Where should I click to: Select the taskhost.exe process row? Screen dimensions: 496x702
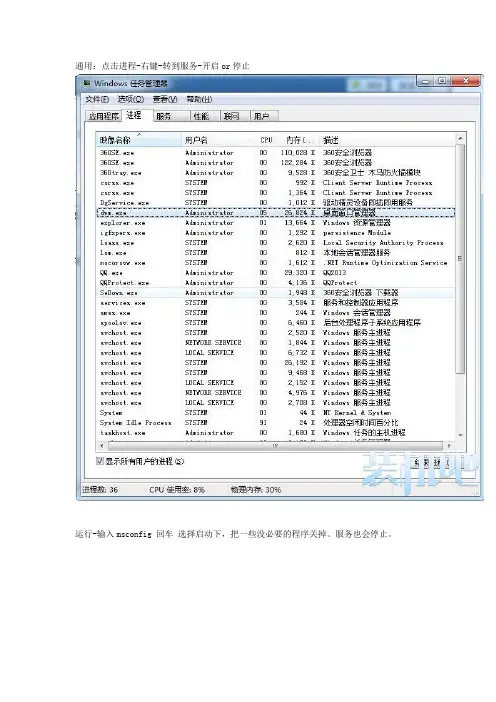[x=276, y=433]
